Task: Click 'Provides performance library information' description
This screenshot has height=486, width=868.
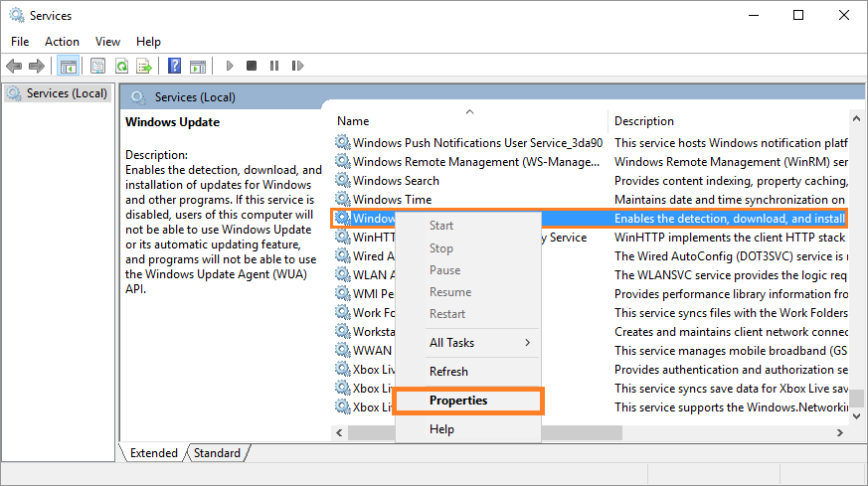Action: tap(731, 293)
